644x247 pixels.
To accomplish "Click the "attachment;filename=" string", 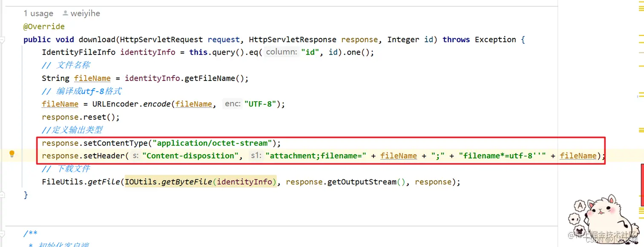I will (316, 156).
